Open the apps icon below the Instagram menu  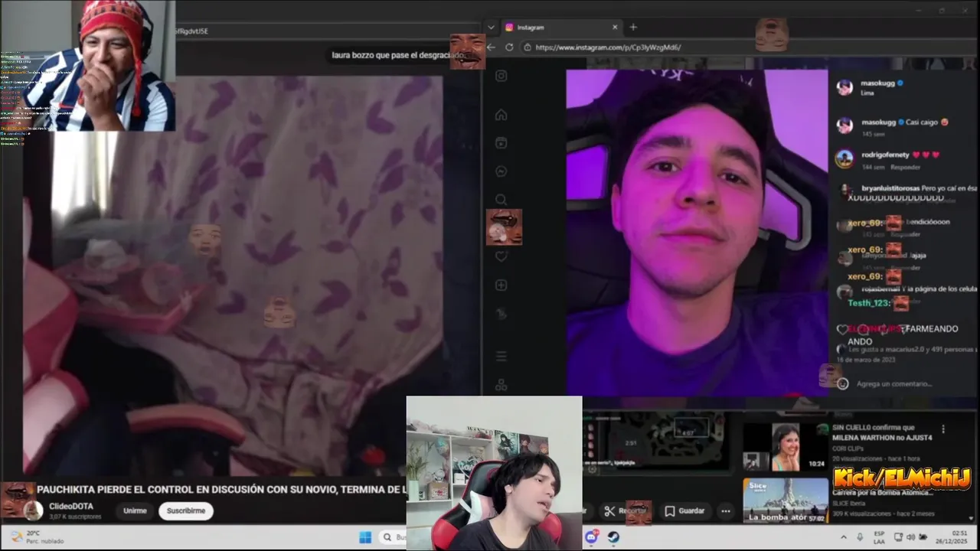pyautogui.click(x=501, y=384)
